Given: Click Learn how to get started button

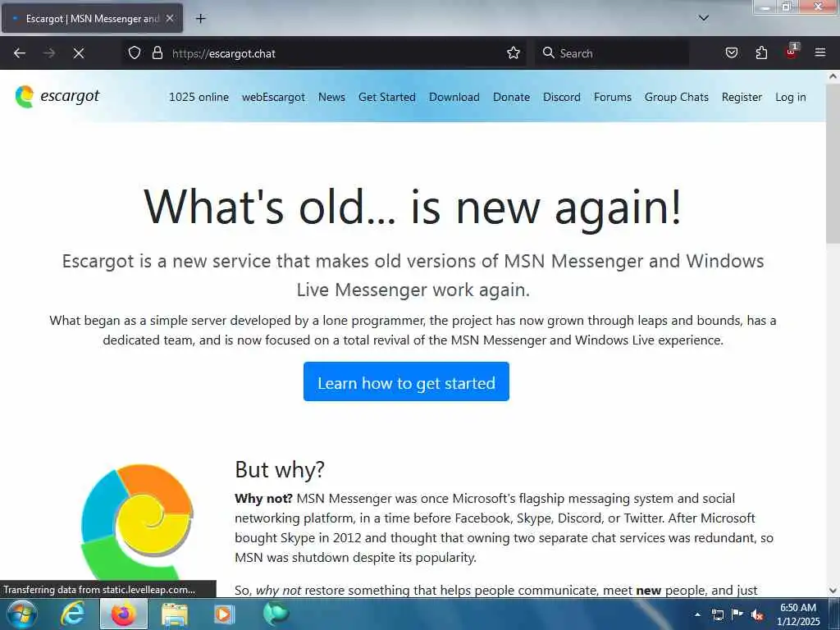Looking at the screenshot, I should click(406, 381).
